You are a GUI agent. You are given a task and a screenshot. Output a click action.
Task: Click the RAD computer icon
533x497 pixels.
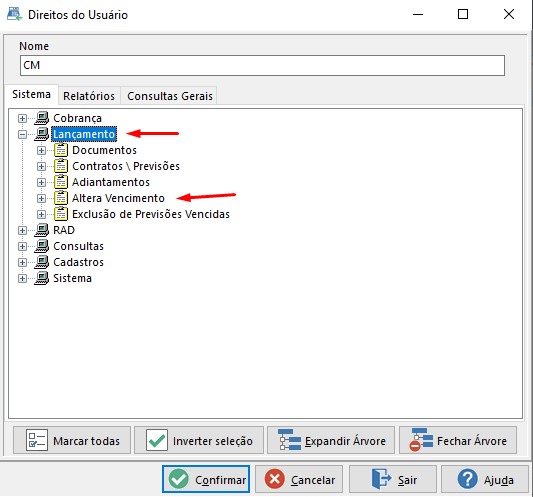point(42,230)
